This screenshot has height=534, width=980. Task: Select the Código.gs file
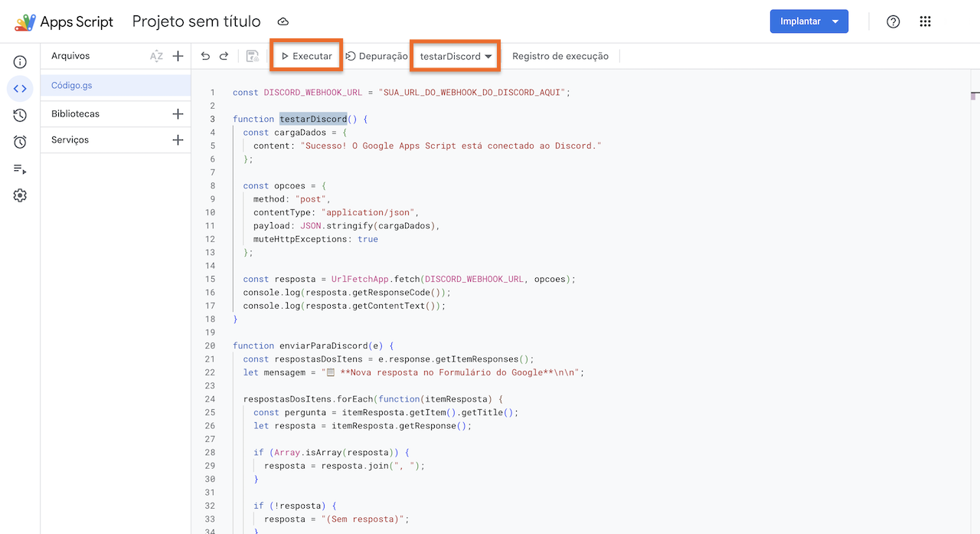click(116, 85)
